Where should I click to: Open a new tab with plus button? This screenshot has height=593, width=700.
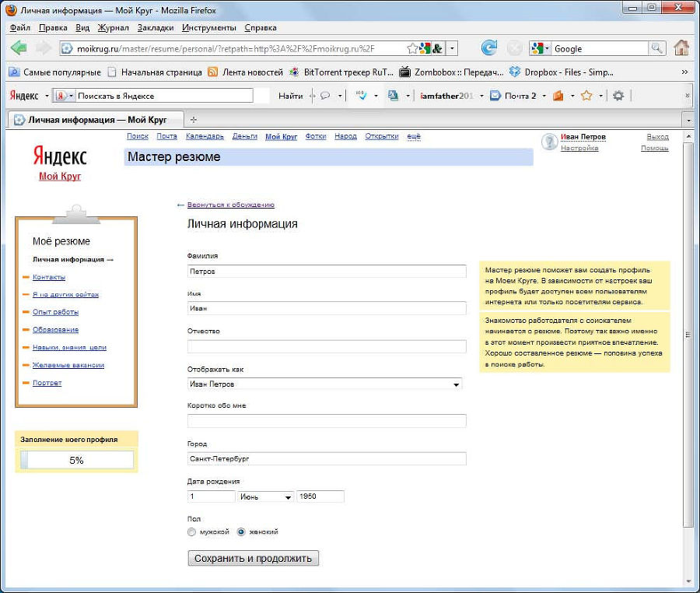click(194, 120)
